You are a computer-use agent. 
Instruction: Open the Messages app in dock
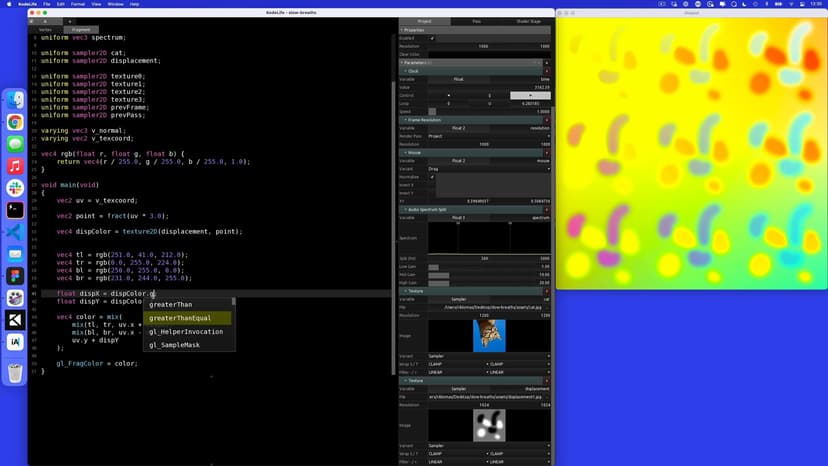pos(15,144)
